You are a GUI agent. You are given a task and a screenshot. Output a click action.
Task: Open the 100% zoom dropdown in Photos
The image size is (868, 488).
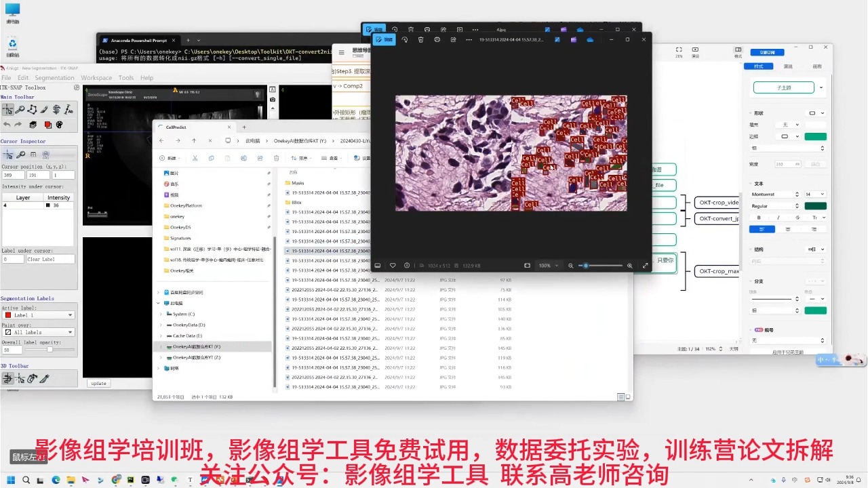tap(547, 266)
